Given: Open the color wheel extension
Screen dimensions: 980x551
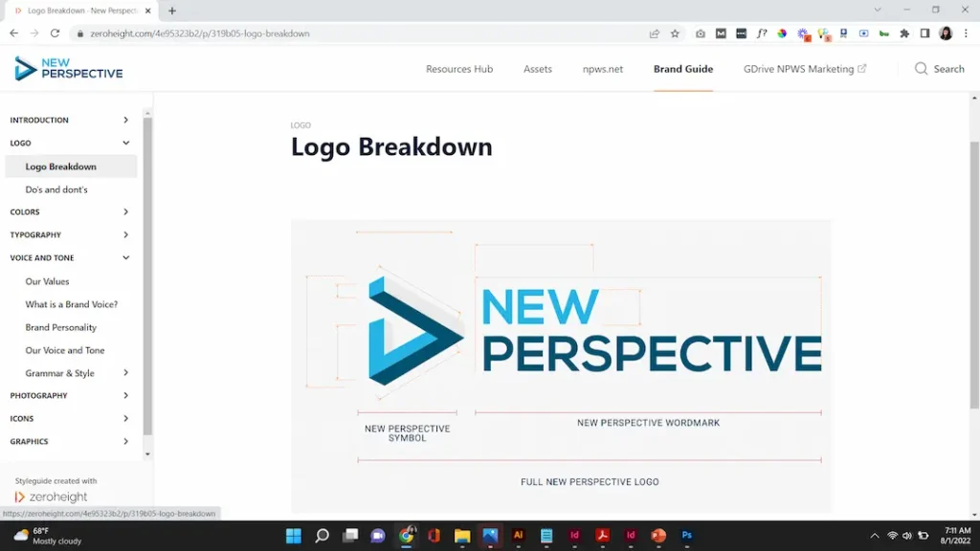Looking at the screenshot, I should (782, 33).
